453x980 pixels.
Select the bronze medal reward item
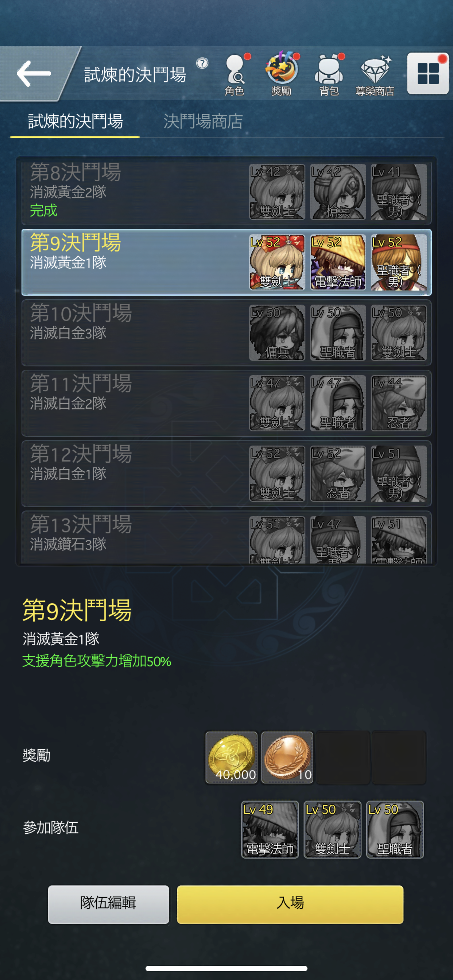coord(287,757)
